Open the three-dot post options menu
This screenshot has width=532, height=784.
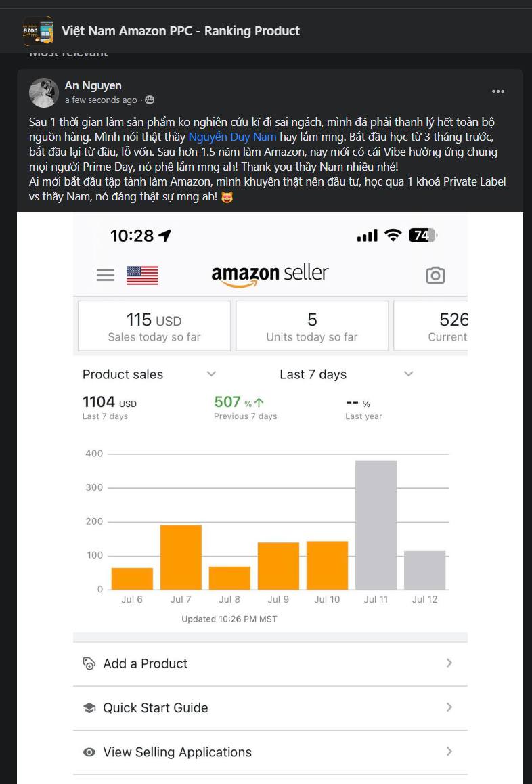(x=498, y=92)
